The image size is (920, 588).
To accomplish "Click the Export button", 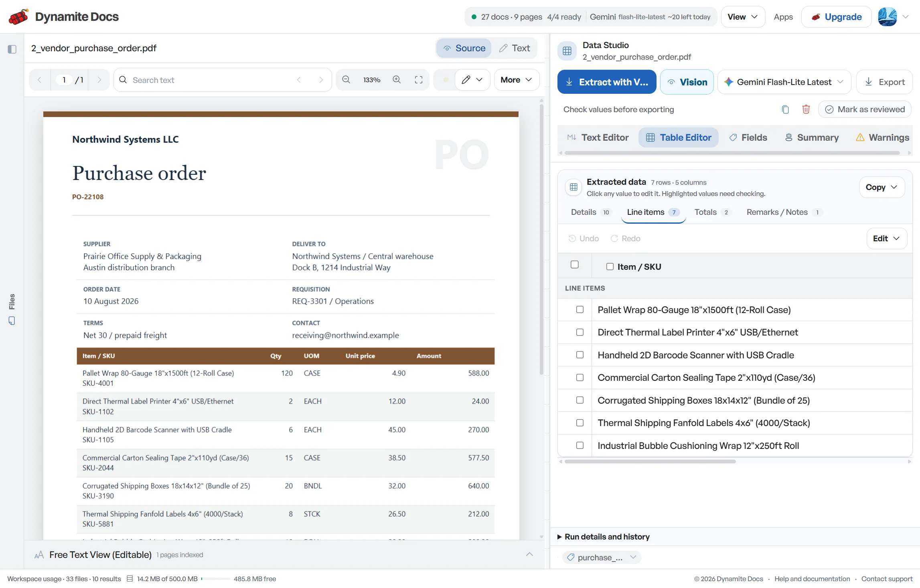I will pyautogui.click(x=884, y=82).
